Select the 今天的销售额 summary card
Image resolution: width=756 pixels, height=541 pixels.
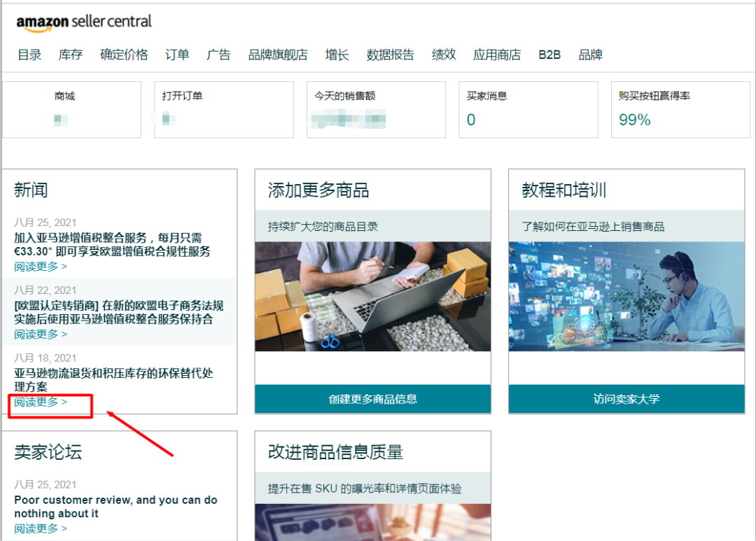coord(376,109)
